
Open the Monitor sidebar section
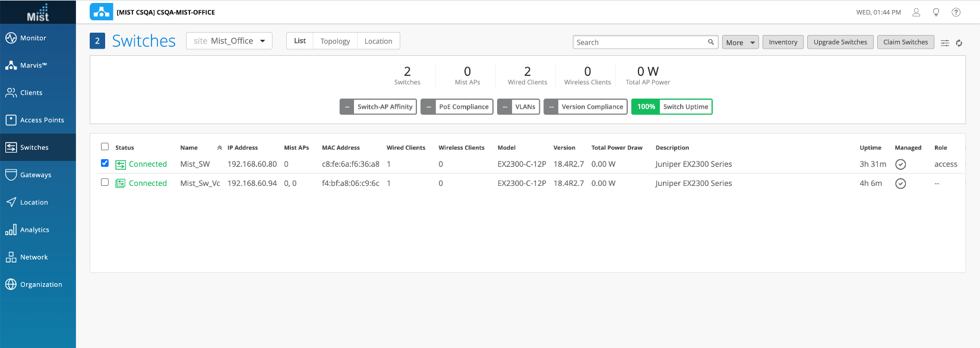point(38,38)
